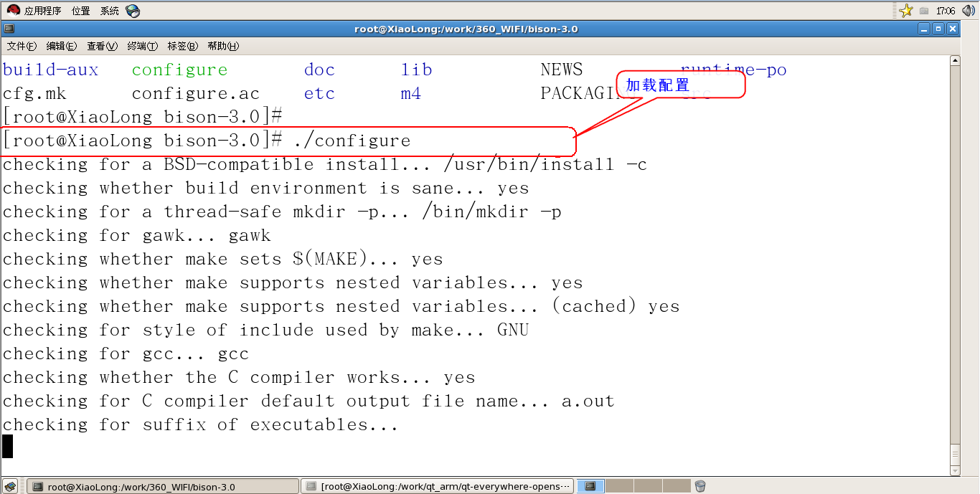Image resolution: width=980 pixels, height=494 pixels.
Task: Click the line 'checking whether the C compiler works'
Action: 240,377
